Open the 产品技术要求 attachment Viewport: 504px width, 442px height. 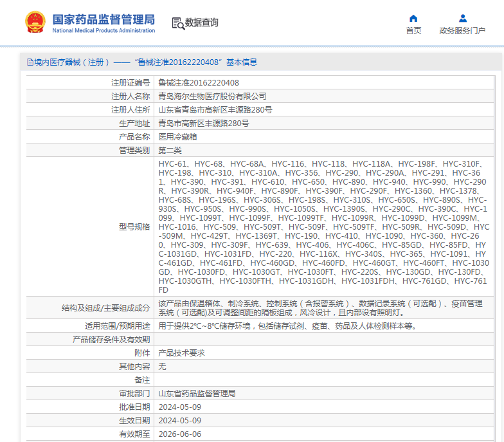point(182,353)
